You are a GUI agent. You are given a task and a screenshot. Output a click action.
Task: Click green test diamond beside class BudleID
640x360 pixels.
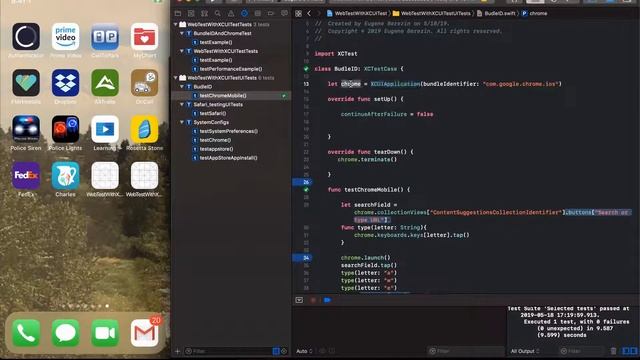point(306,69)
